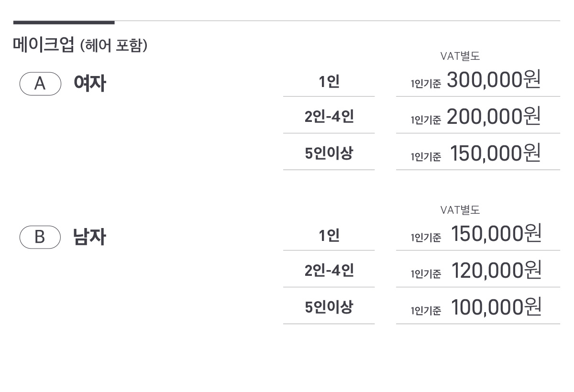Click the VAT별도 note above women's prices
574x392 pixels.
(460, 56)
